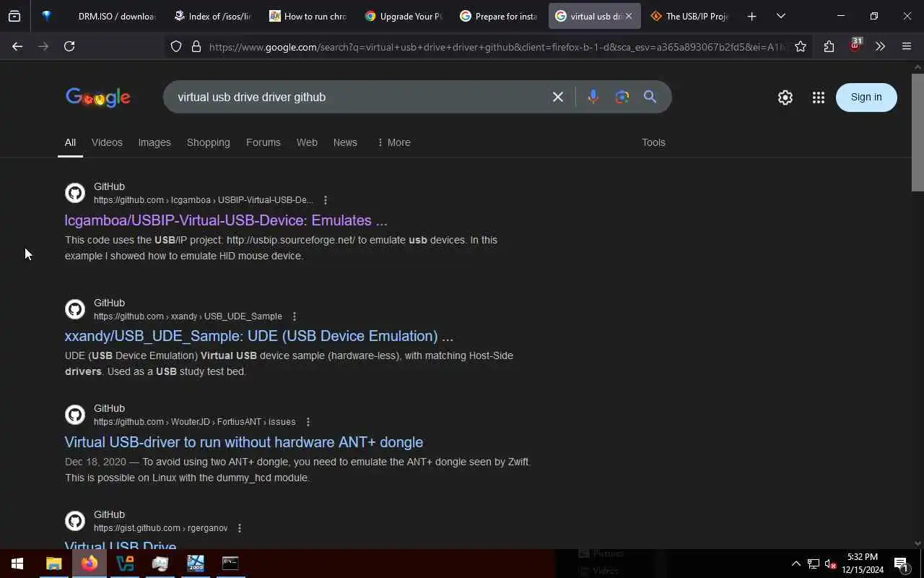Bookmark this page with the star icon
The height and width of the screenshot is (578, 924).
pos(801,46)
